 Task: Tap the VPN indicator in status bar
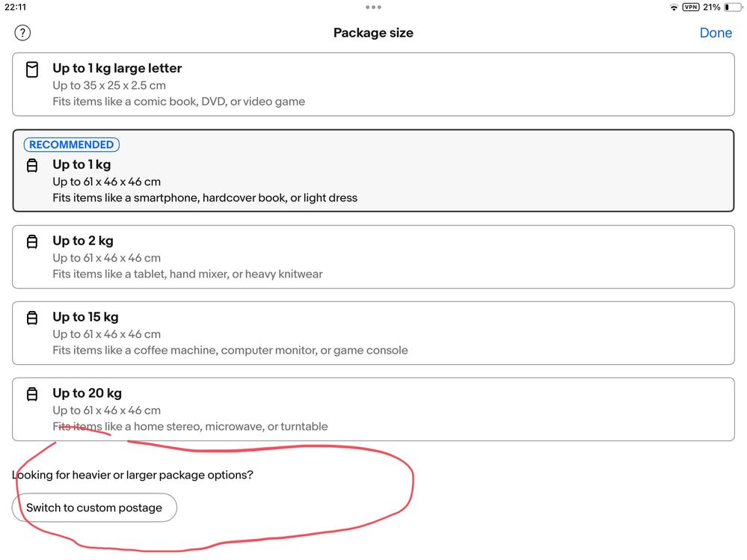click(x=691, y=7)
